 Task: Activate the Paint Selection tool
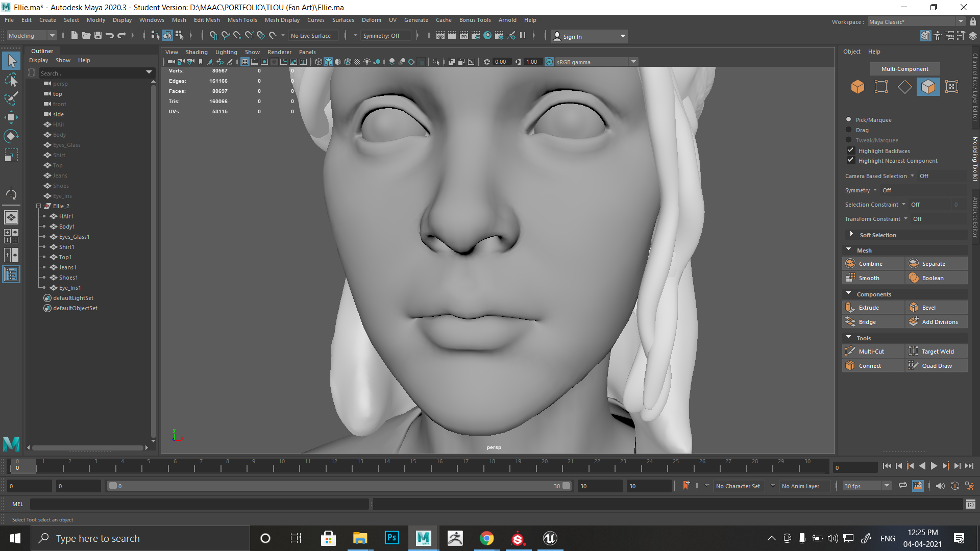pyautogui.click(x=11, y=98)
